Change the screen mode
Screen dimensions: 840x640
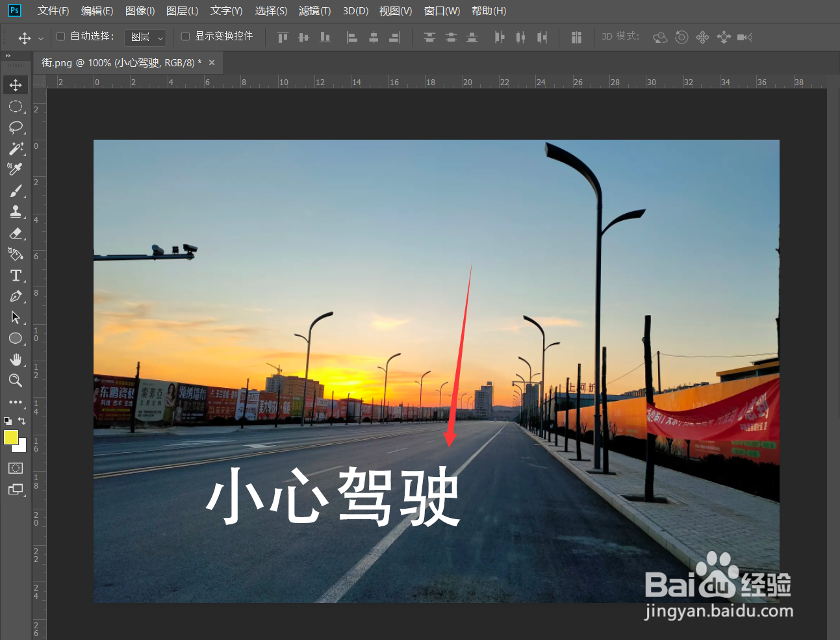click(x=16, y=489)
